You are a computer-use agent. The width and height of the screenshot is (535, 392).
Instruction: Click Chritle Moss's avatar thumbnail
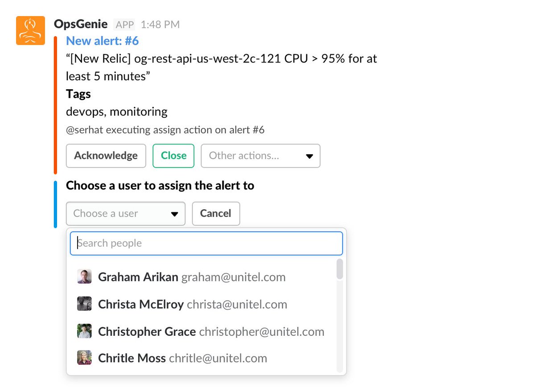(x=84, y=358)
